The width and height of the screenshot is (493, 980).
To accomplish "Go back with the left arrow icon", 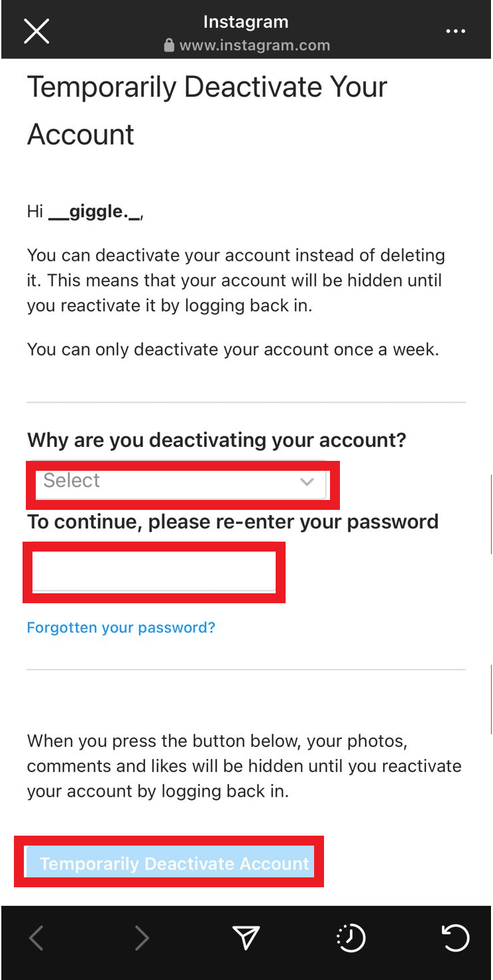I will 36,938.
